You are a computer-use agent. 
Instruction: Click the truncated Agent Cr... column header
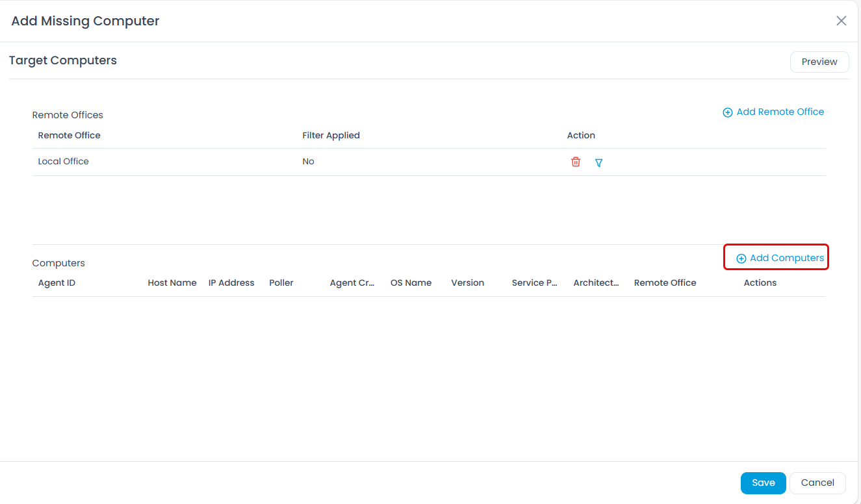pos(352,283)
